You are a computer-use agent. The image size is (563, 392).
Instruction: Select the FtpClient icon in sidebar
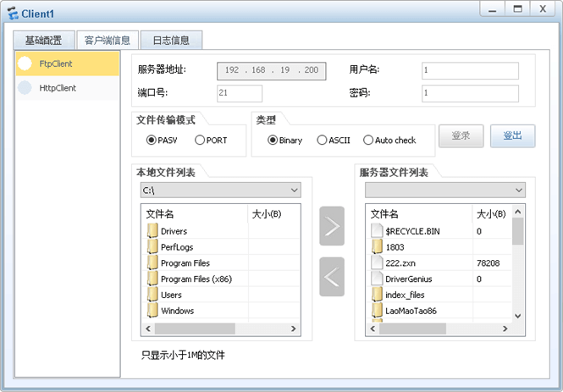point(25,63)
